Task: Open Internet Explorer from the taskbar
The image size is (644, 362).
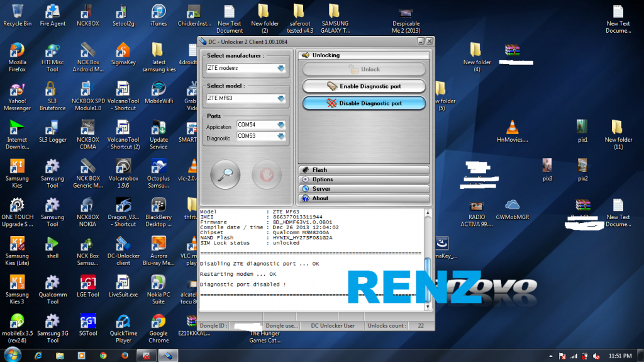Action: tap(38, 356)
